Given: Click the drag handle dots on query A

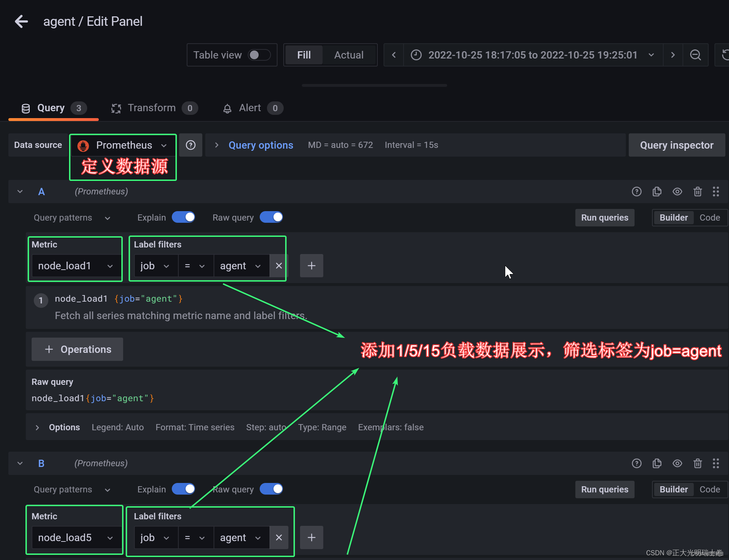Looking at the screenshot, I should tap(716, 192).
